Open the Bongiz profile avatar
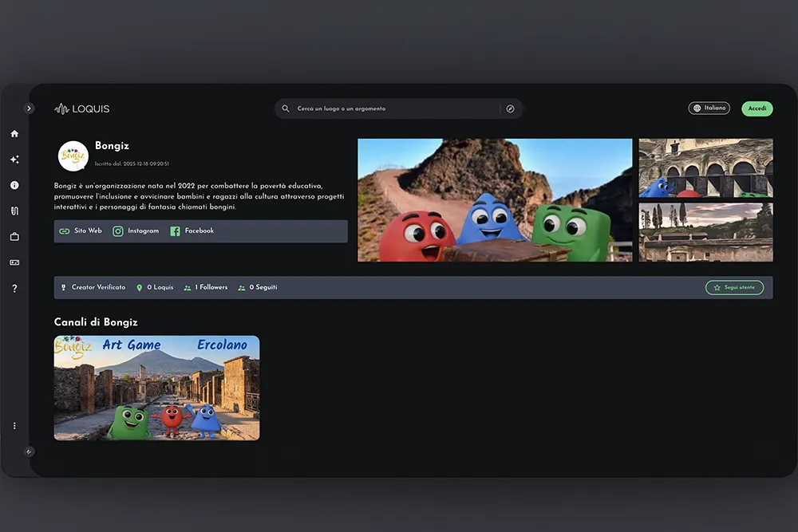The image size is (798, 532). [73, 156]
